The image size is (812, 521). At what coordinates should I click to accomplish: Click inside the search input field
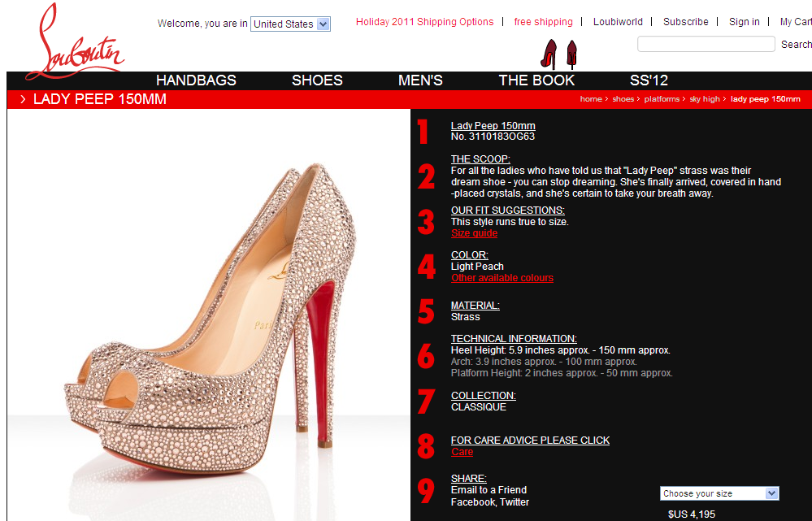coord(706,43)
